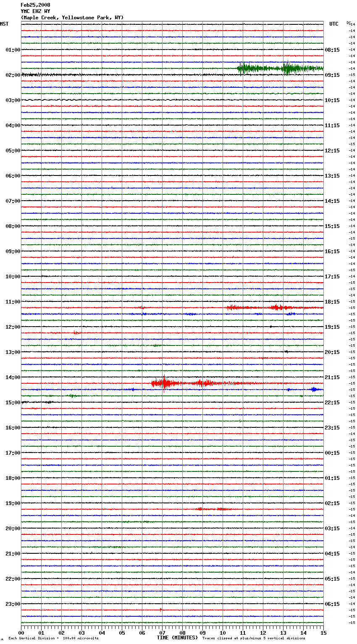Select minute 11 on the bottom axis
The image size is (357, 644).
[243, 633]
